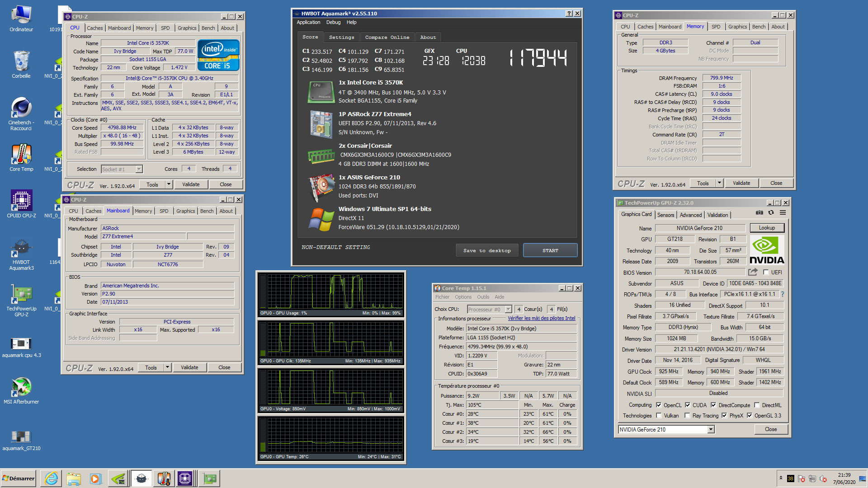Image resolution: width=868 pixels, height=488 pixels.
Task: Toggle the OpenGL 3.3 checkbox
Action: click(x=750, y=415)
